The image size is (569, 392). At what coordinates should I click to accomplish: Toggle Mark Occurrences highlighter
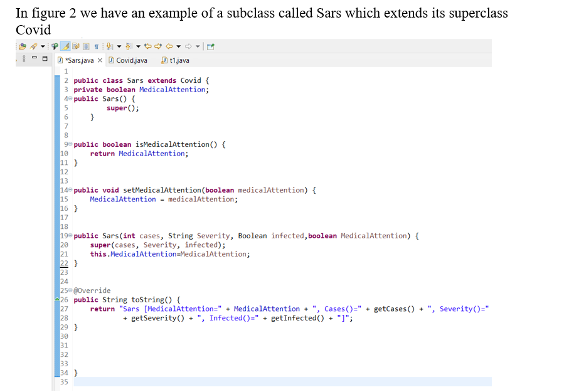(x=65, y=45)
